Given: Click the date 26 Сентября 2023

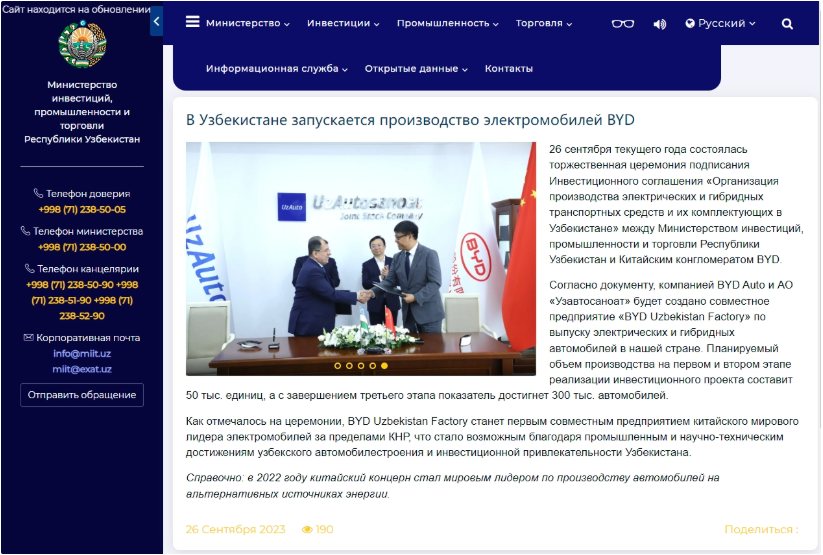Looking at the screenshot, I should point(235,529).
